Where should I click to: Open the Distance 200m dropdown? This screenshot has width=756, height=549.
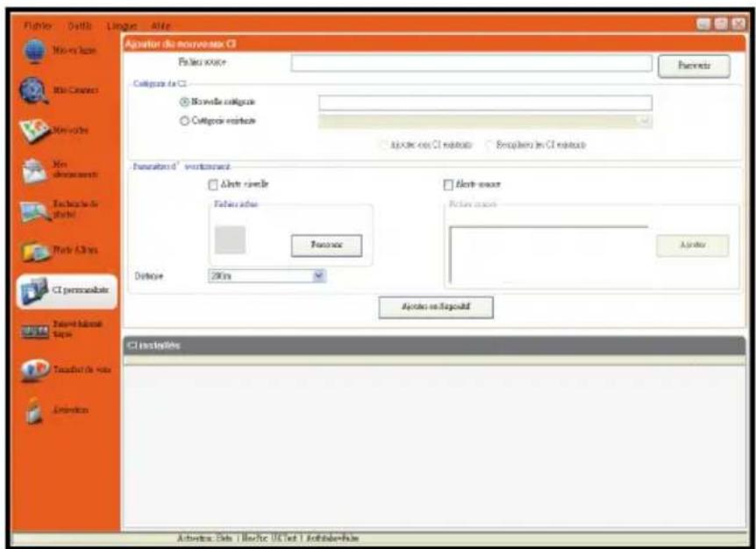point(267,275)
